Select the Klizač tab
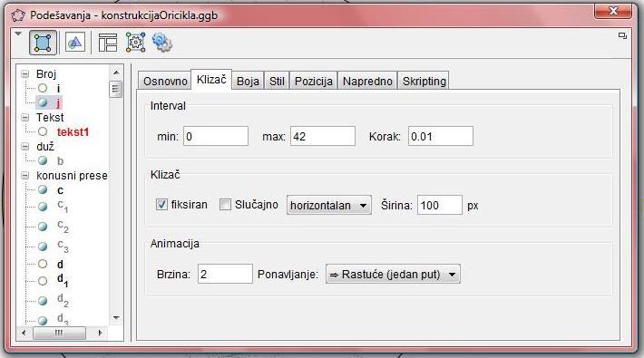 211,79
